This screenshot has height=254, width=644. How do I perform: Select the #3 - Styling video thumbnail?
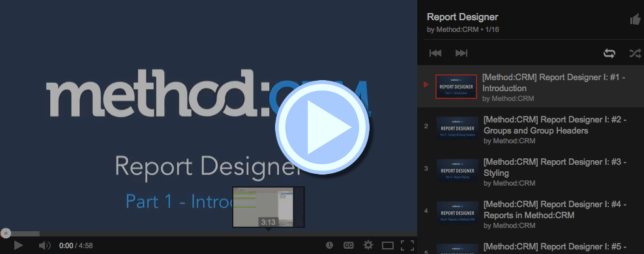(457, 170)
